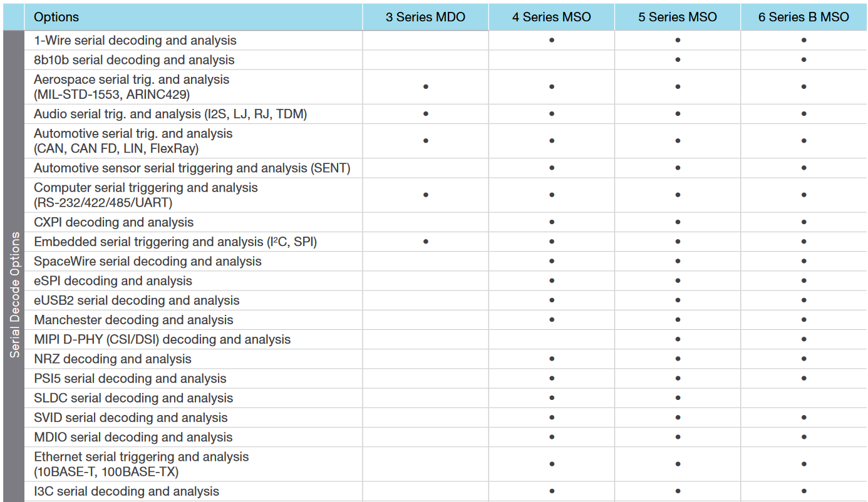Click the 4 Series MSO dot for Manchester
This screenshot has height=502, width=868.
click(x=551, y=320)
